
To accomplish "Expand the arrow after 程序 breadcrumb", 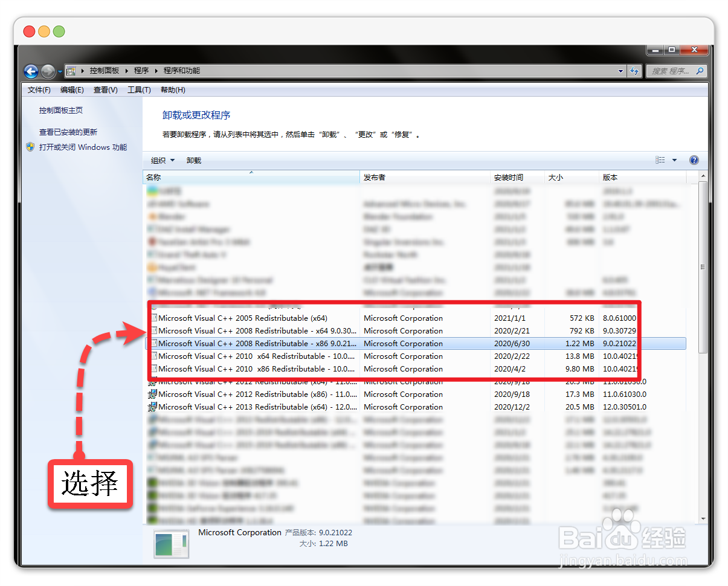I will 156,71.
